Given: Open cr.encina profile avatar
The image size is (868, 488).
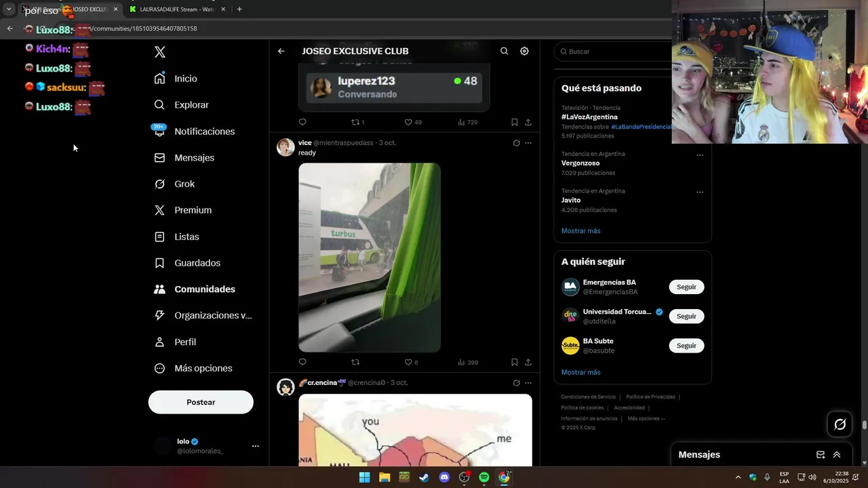Looking at the screenshot, I should (x=285, y=387).
